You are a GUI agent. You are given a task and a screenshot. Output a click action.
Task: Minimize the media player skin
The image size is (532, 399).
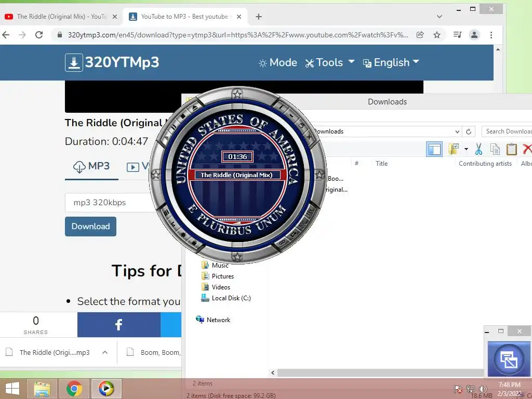click(x=291, y=115)
